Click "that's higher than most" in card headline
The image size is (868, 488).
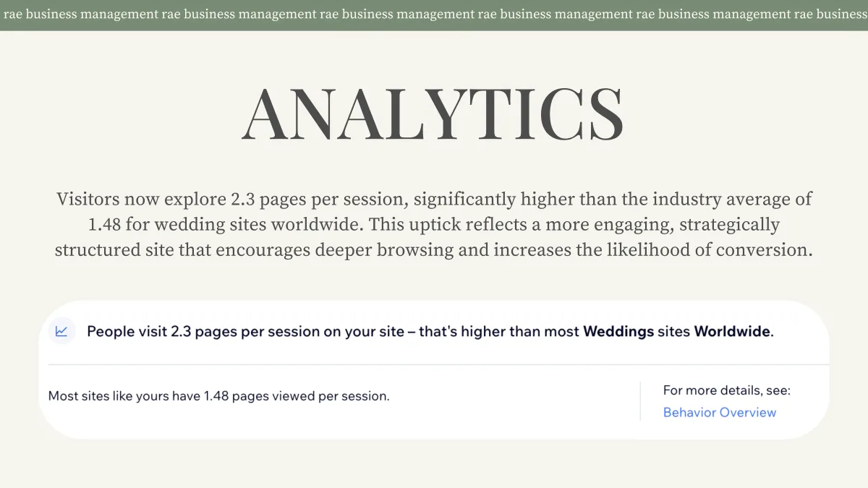click(x=499, y=332)
